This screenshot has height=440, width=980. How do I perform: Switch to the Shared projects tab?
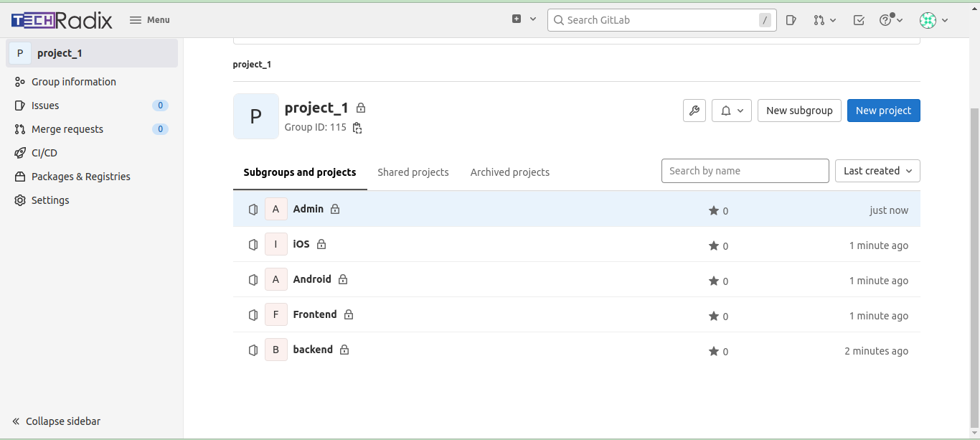(413, 172)
